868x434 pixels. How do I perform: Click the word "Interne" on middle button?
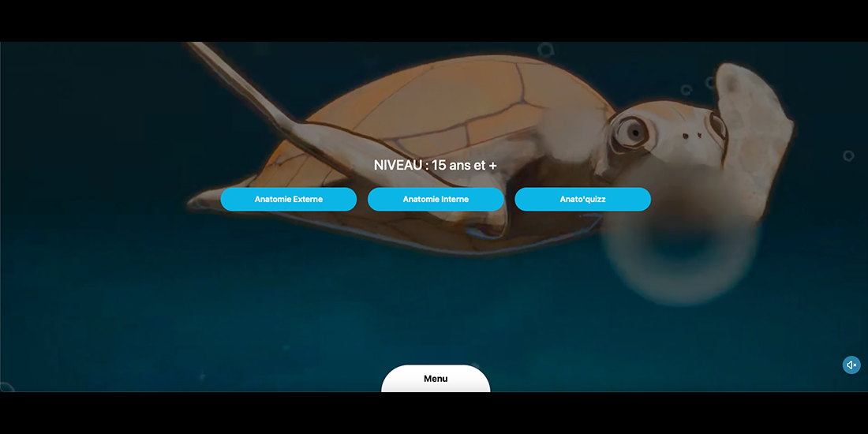click(455, 200)
